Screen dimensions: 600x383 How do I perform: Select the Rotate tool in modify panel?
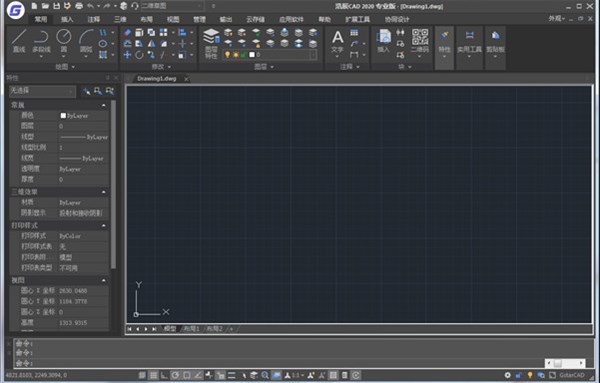[139, 55]
